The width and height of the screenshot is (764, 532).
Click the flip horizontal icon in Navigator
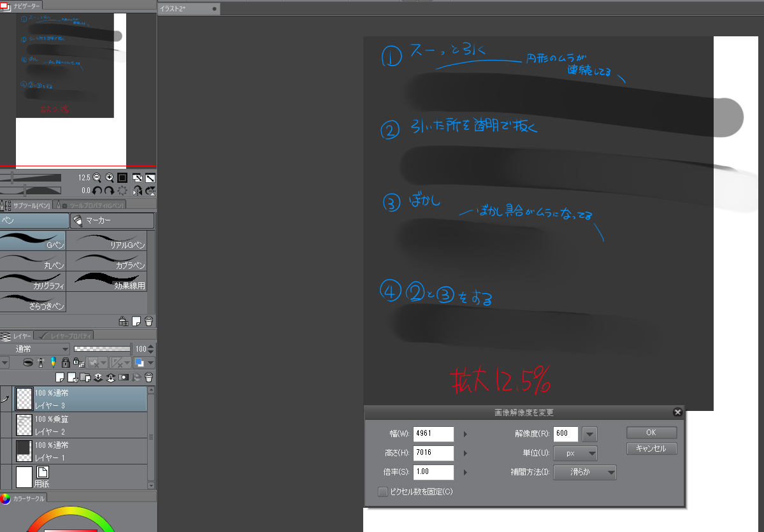tap(138, 191)
